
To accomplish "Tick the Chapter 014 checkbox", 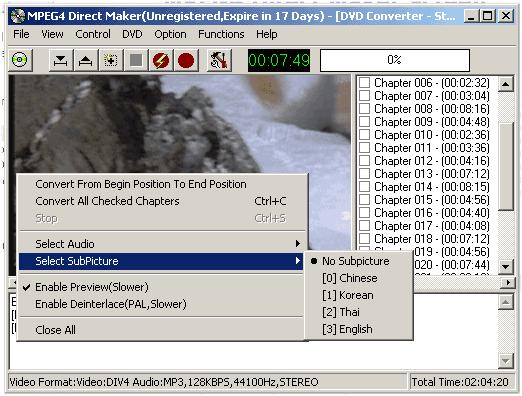I will click(364, 187).
